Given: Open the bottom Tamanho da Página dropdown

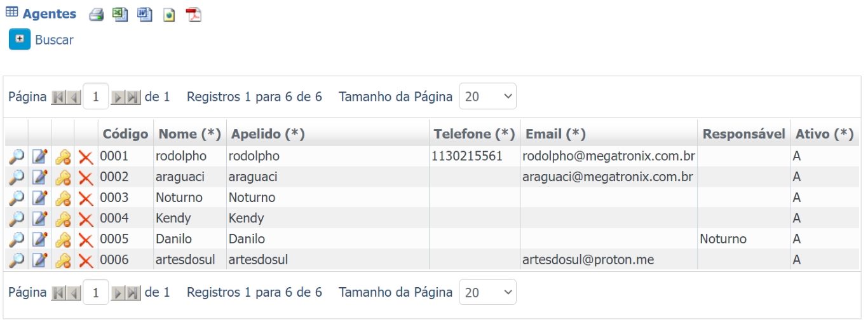Looking at the screenshot, I should point(487,292).
